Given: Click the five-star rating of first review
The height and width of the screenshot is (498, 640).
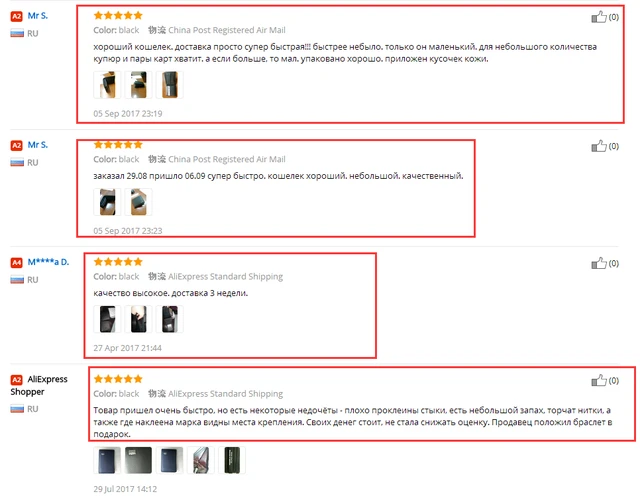Looking at the screenshot, I should [x=118, y=16].
